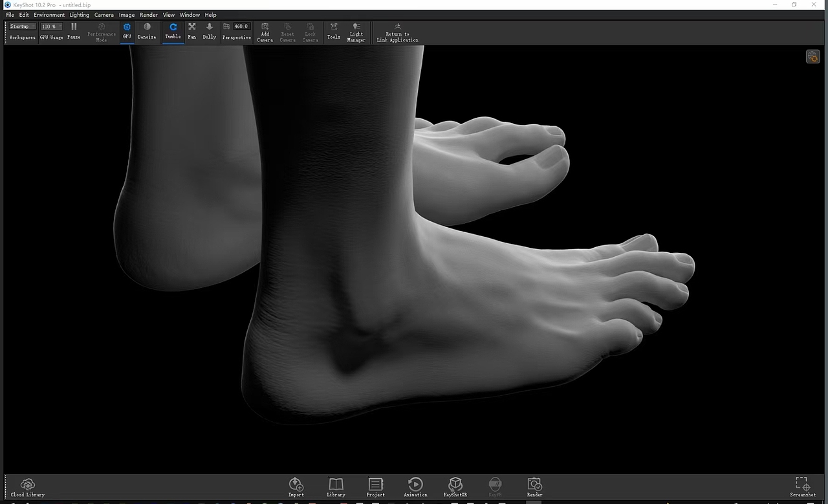This screenshot has height=504, width=828.
Task: Select the Dolly camera tool
Action: pos(210,30)
